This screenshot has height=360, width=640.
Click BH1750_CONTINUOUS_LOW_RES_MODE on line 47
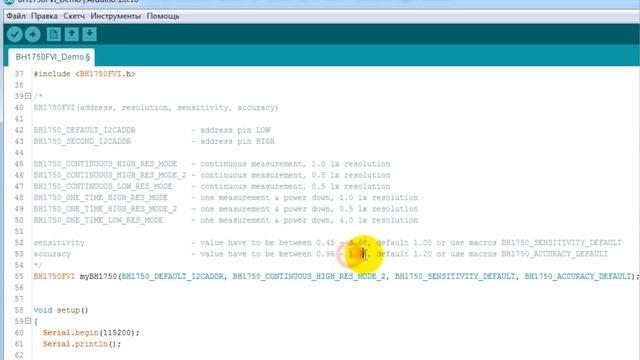point(103,186)
